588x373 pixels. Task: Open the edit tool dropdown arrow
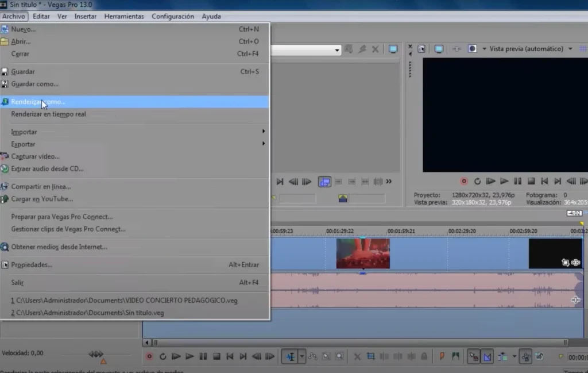tap(302, 356)
